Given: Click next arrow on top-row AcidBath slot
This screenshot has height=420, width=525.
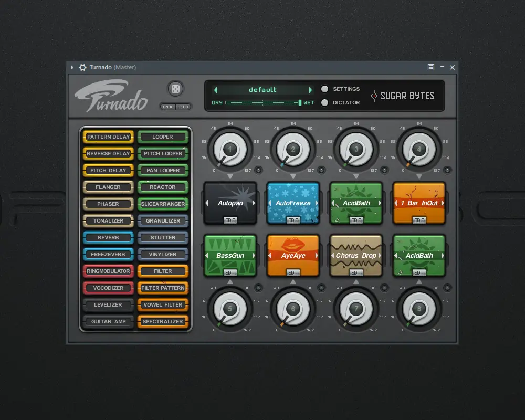Looking at the screenshot, I should (x=380, y=203).
